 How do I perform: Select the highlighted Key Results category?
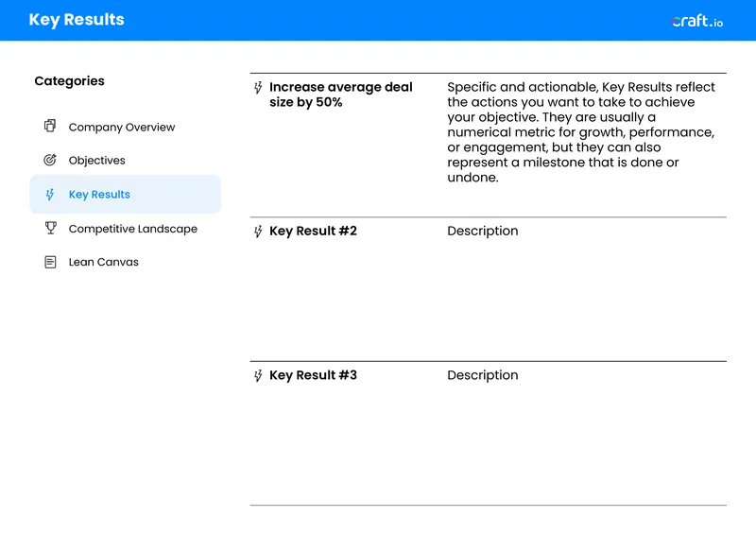pos(126,194)
